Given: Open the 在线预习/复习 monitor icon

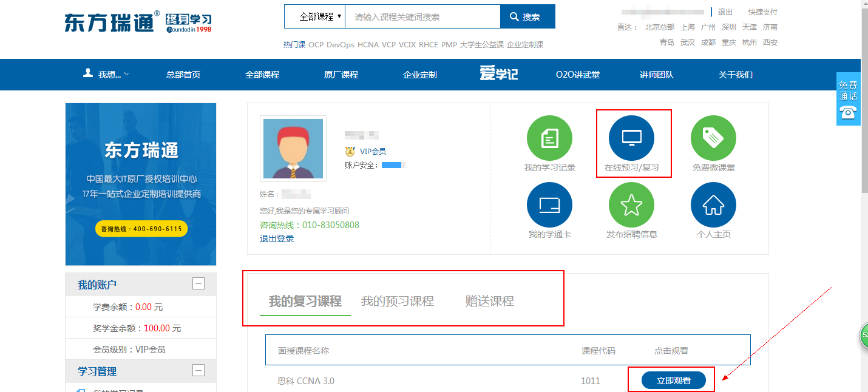Looking at the screenshot, I should pos(631,138).
